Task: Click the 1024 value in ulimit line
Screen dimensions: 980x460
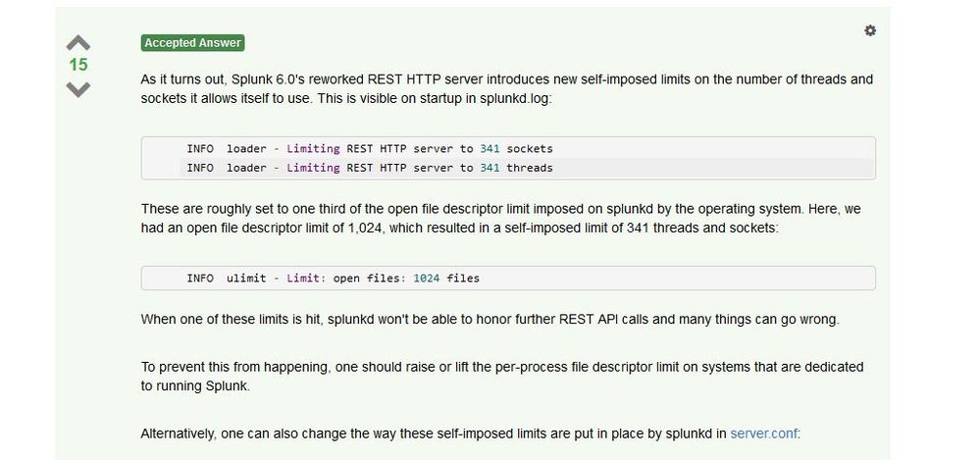Action: tap(427, 279)
